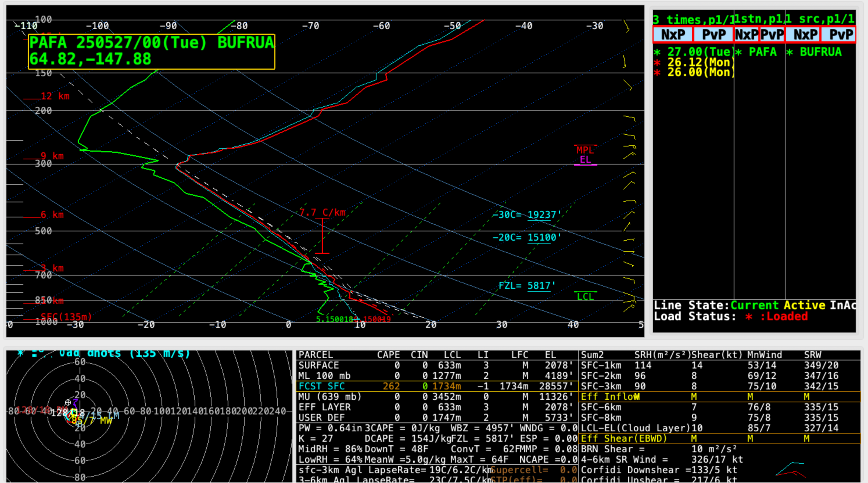
Task: Click the Supercell= 0.0 parameter
Action: (x=534, y=470)
